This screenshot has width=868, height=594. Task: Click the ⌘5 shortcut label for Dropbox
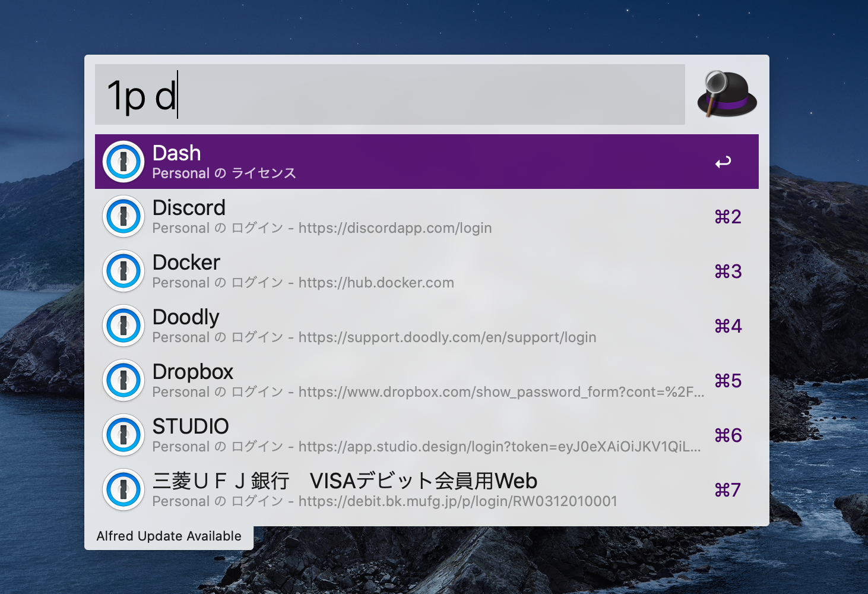[728, 381]
